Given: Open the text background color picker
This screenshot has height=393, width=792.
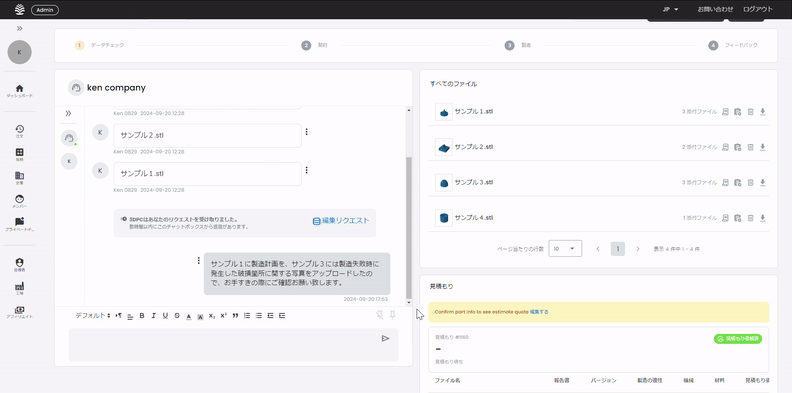Looking at the screenshot, I should coord(200,316).
